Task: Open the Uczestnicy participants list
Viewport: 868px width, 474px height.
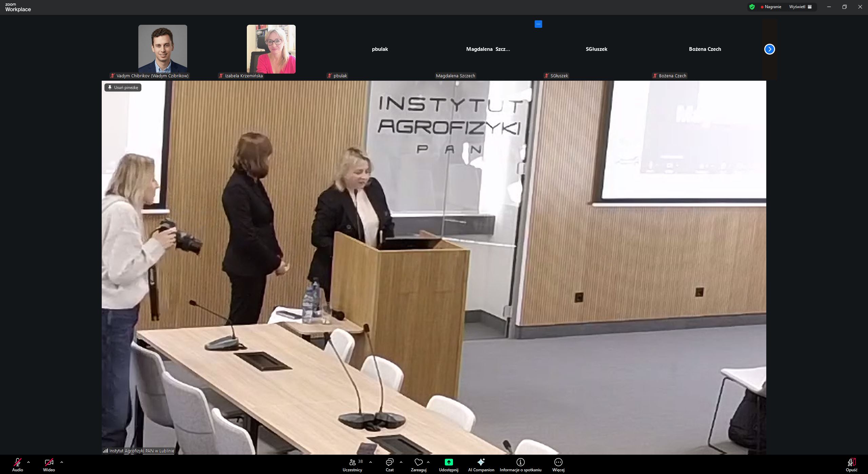Action: click(353, 462)
